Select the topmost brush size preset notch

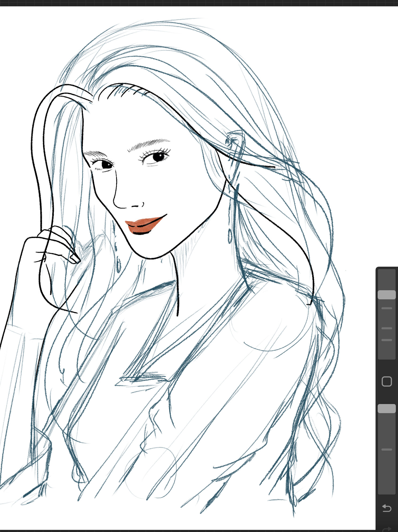coord(386,308)
